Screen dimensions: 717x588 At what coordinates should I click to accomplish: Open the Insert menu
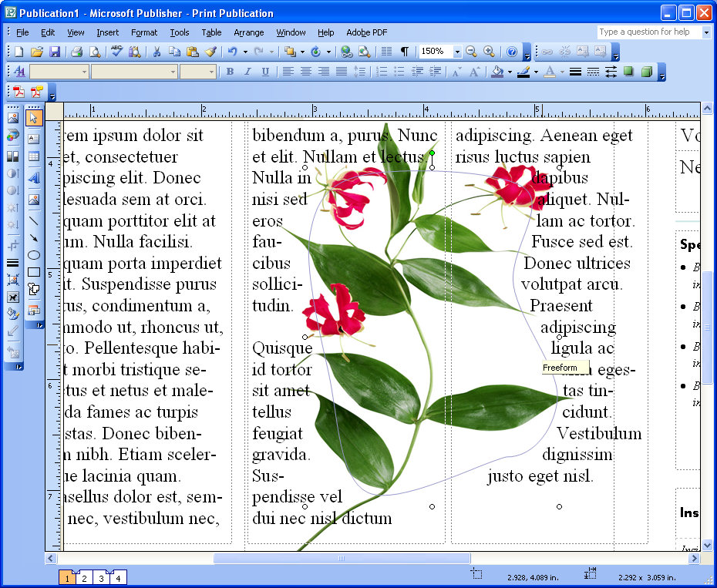point(107,32)
